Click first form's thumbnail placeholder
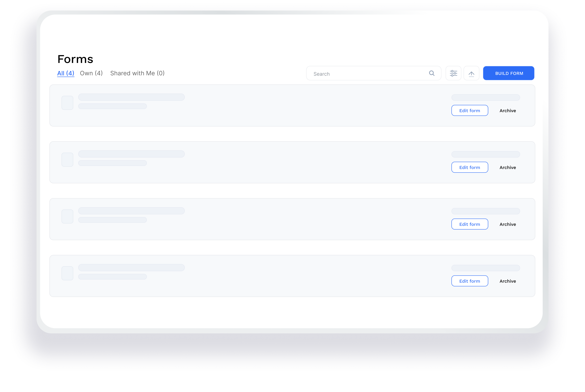This screenshot has height=392, width=585. (x=67, y=103)
